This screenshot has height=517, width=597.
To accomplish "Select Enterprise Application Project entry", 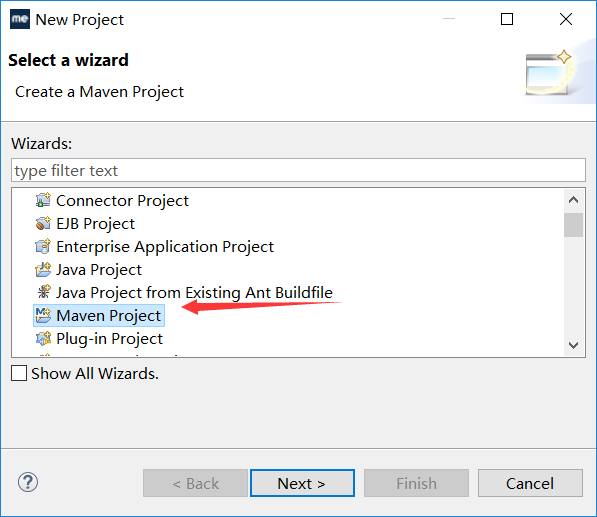I will pyautogui.click(x=165, y=247).
